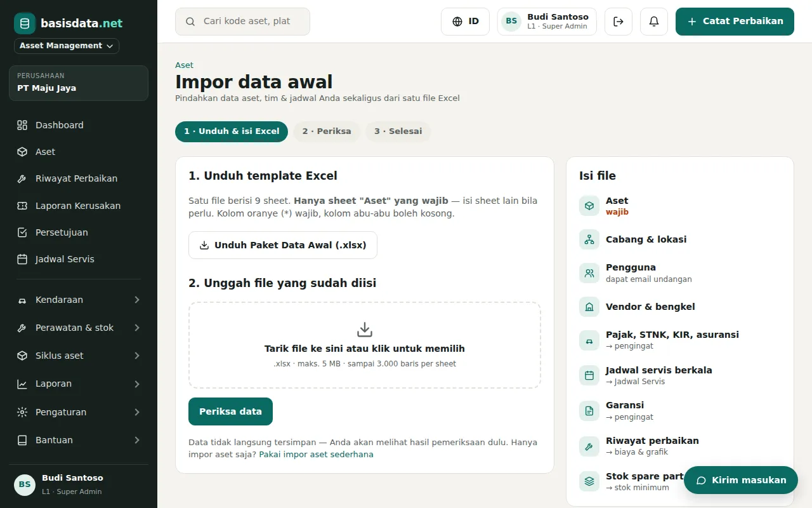Viewport: 812px width, 508px height.
Task: Expand the Bantuan sidebar group
Action: pos(79,440)
